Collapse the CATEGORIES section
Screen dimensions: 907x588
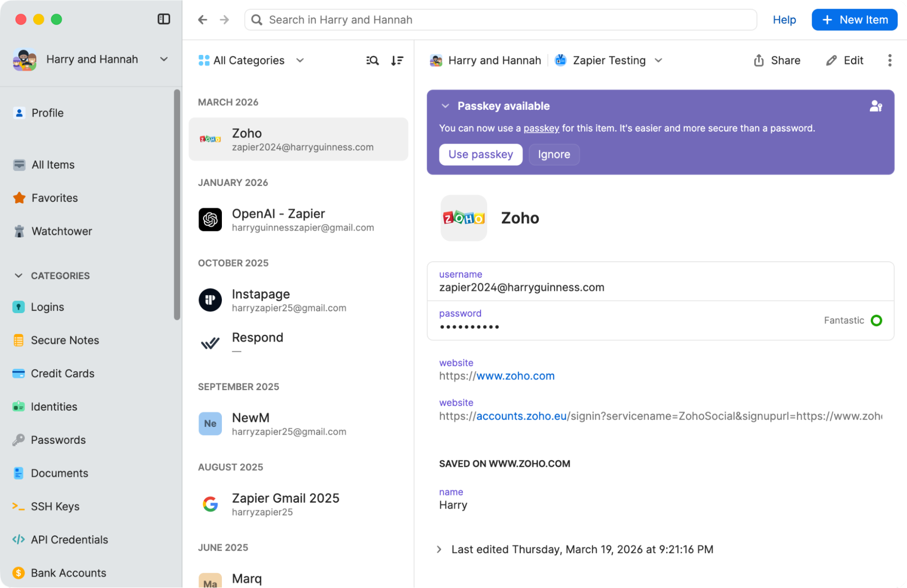pyautogui.click(x=18, y=275)
